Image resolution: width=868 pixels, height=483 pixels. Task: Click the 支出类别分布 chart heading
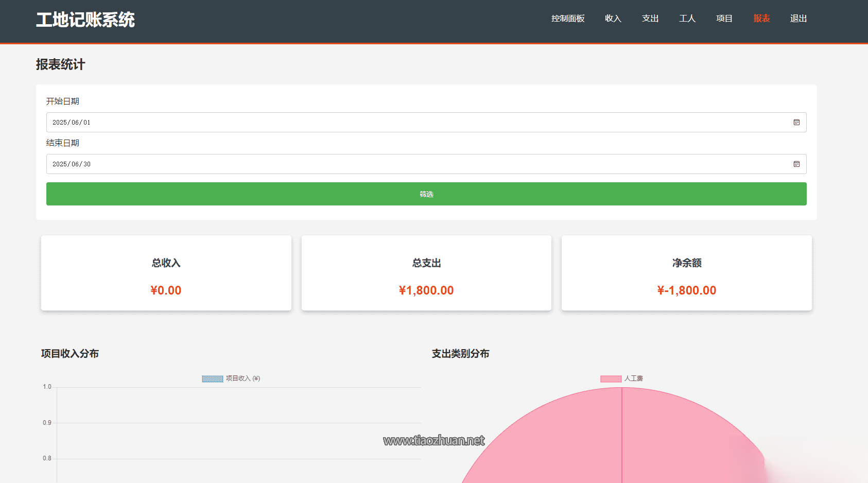(x=461, y=354)
